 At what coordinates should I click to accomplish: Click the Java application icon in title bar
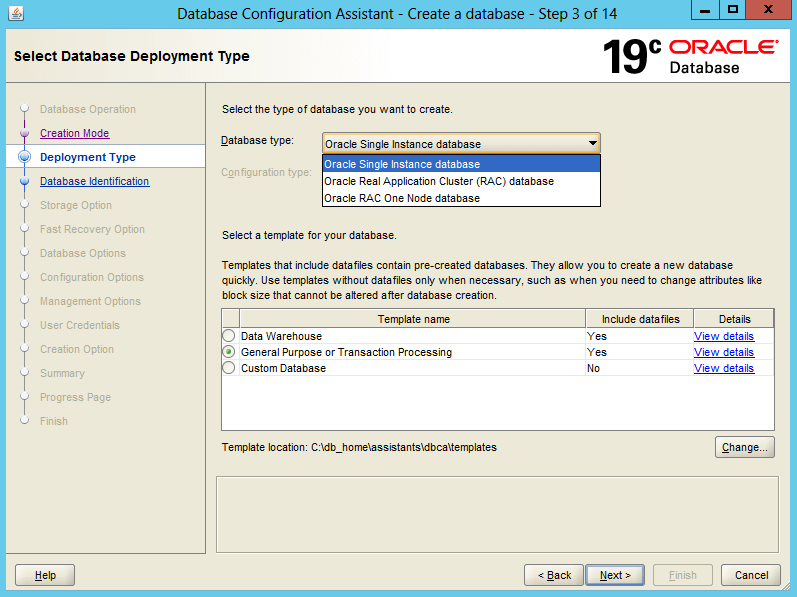(16, 14)
